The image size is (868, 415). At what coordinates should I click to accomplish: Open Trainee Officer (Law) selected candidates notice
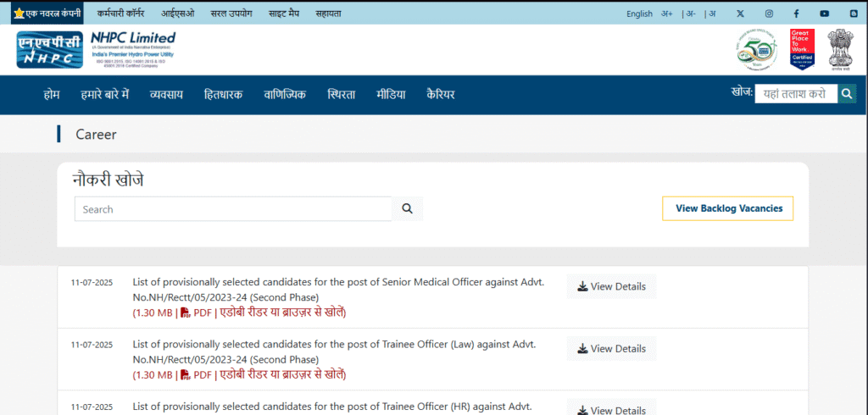[334, 351]
